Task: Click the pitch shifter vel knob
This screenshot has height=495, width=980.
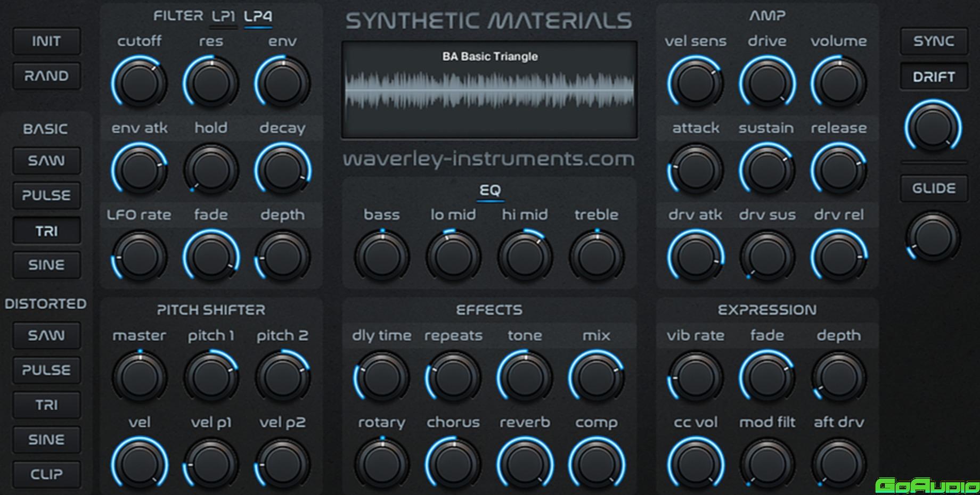Action: pos(139,464)
